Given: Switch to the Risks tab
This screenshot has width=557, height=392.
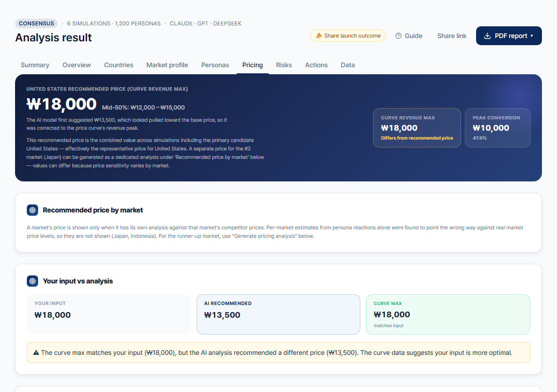Looking at the screenshot, I should point(284,65).
